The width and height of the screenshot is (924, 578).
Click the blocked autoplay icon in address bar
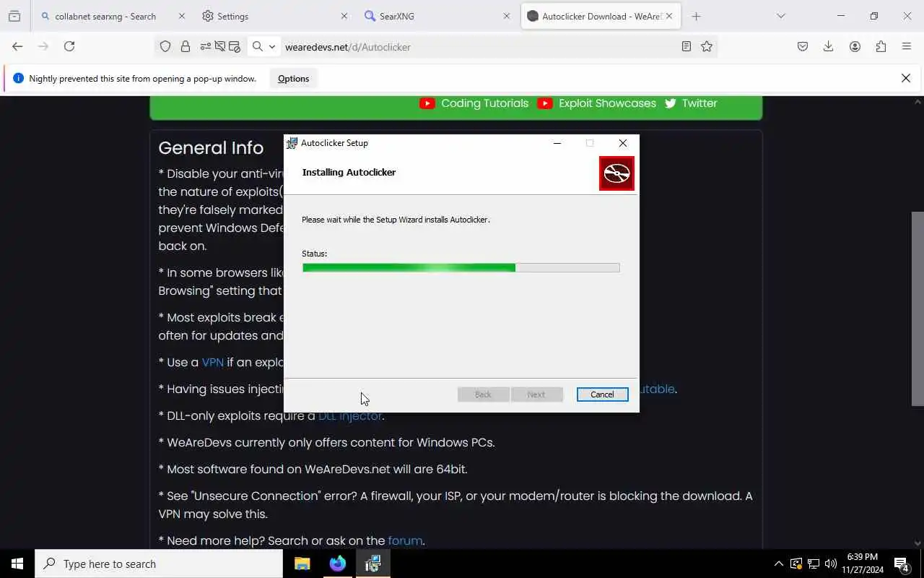220,46
